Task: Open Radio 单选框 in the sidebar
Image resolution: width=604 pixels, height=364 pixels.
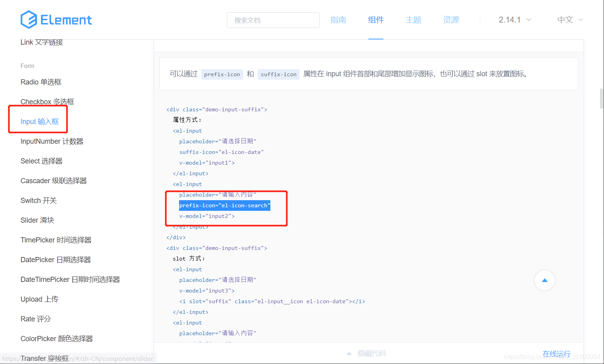Action: click(x=41, y=82)
